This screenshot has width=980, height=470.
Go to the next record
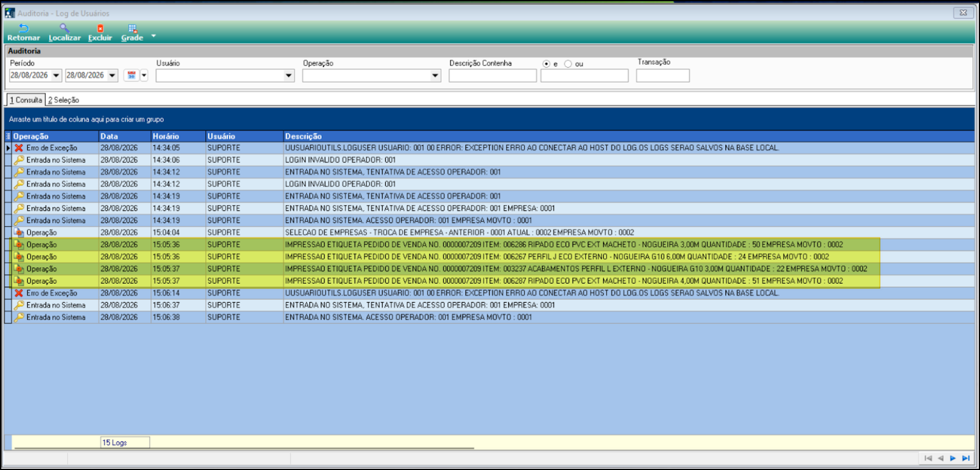click(953, 458)
